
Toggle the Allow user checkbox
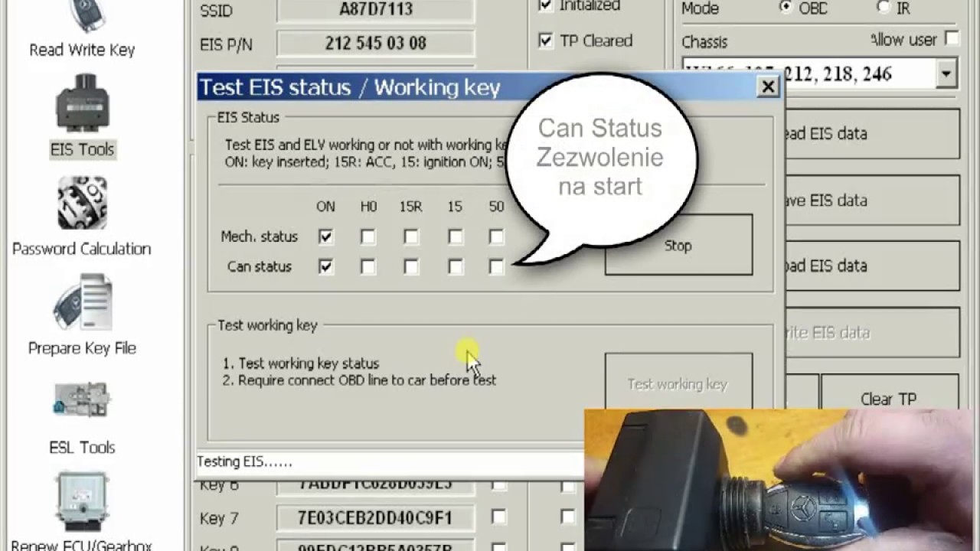[951, 38]
